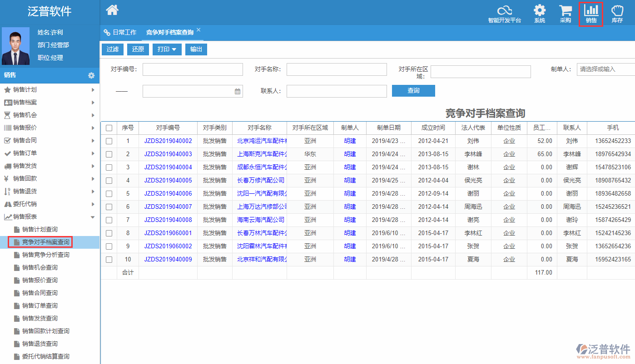This screenshot has width=635, height=364.
Task: Click the home icon above tabs
Action: [x=112, y=9]
